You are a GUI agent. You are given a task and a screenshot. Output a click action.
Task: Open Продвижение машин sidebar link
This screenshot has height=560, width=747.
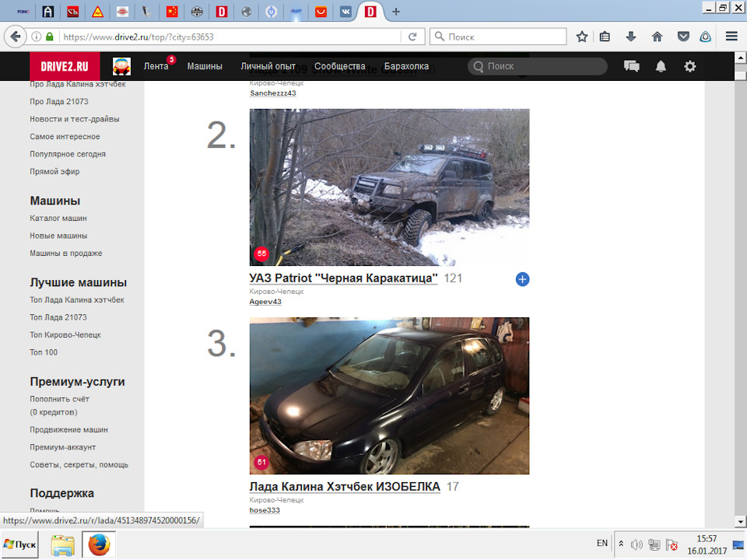69,429
